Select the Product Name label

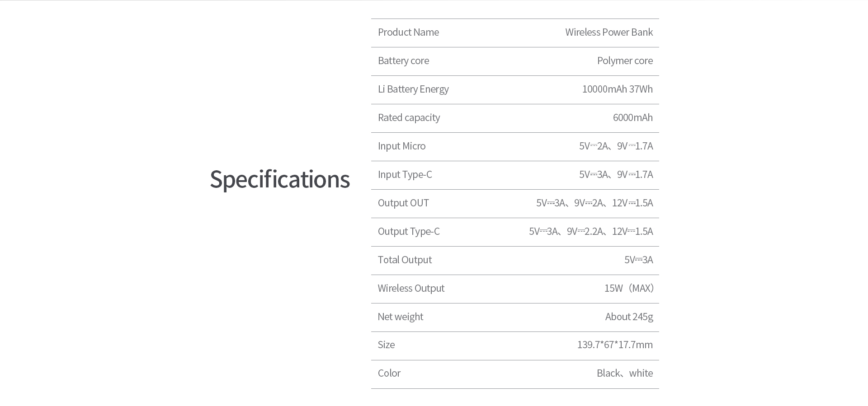(408, 33)
